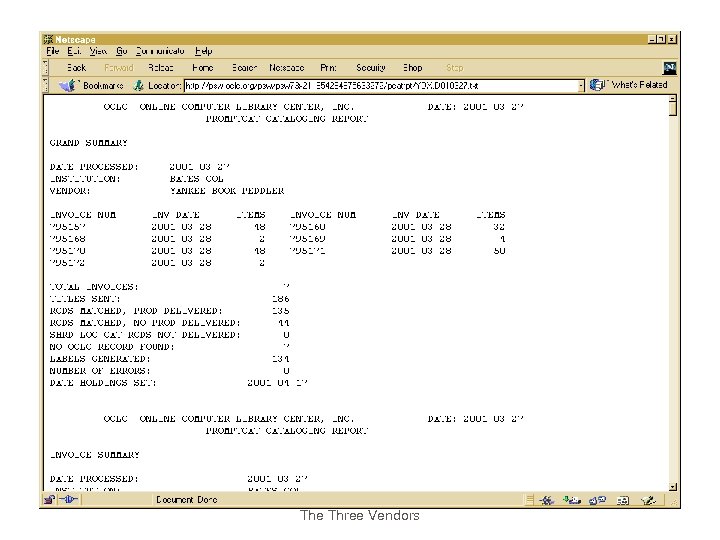
Task: Open the Communicator menu
Action: point(160,51)
